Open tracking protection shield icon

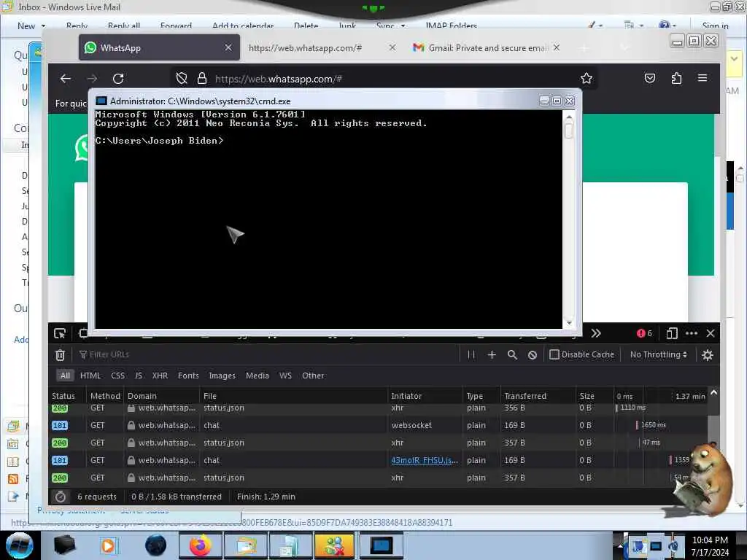tap(182, 79)
